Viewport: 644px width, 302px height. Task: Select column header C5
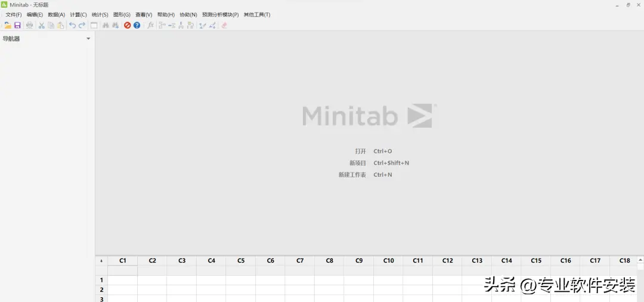tap(241, 260)
